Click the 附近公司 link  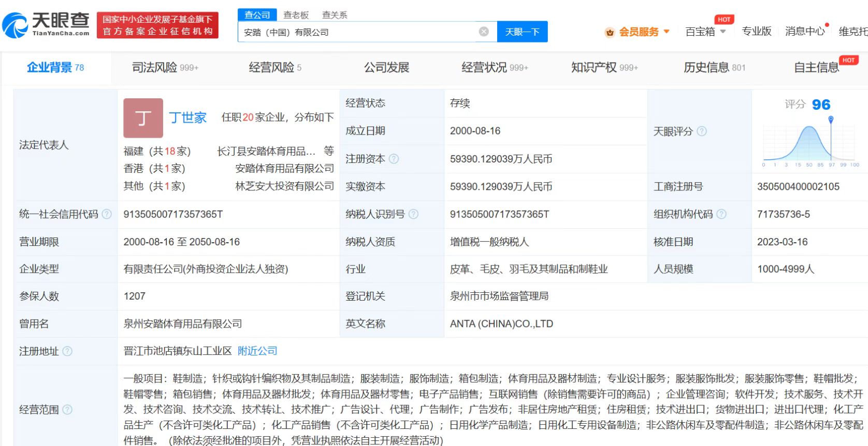click(257, 351)
